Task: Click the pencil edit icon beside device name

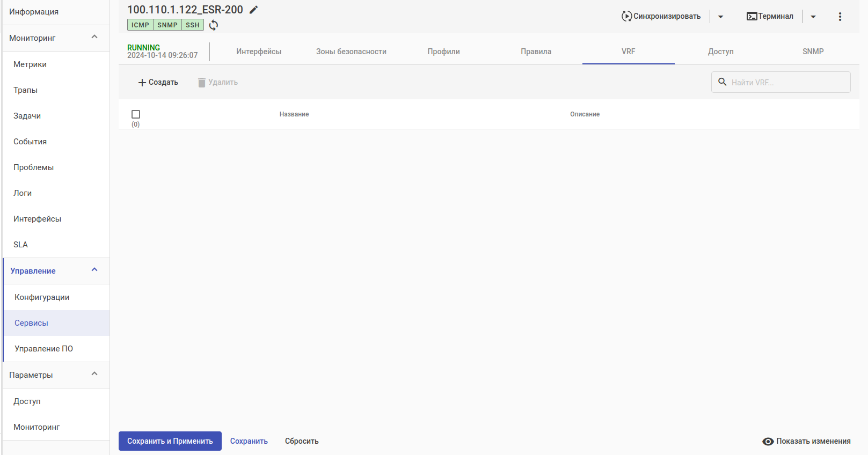Action: coord(254,10)
